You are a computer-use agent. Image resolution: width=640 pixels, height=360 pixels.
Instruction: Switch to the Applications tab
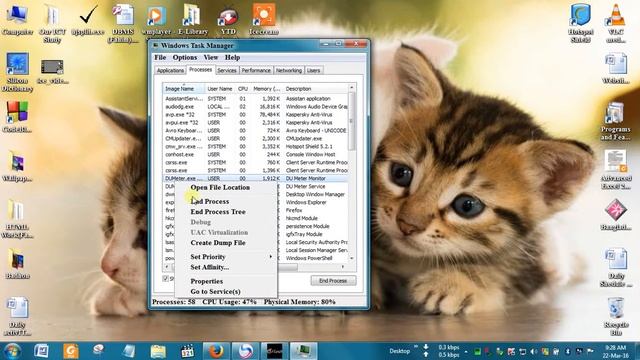[x=170, y=71]
